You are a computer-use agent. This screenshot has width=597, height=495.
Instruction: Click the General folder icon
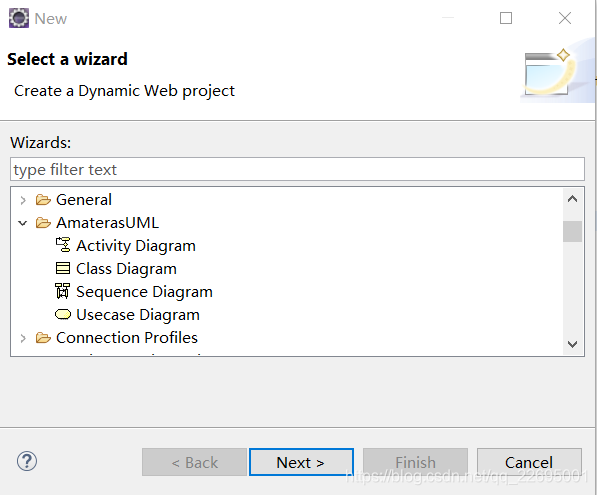pyautogui.click(x=43, y=200)
